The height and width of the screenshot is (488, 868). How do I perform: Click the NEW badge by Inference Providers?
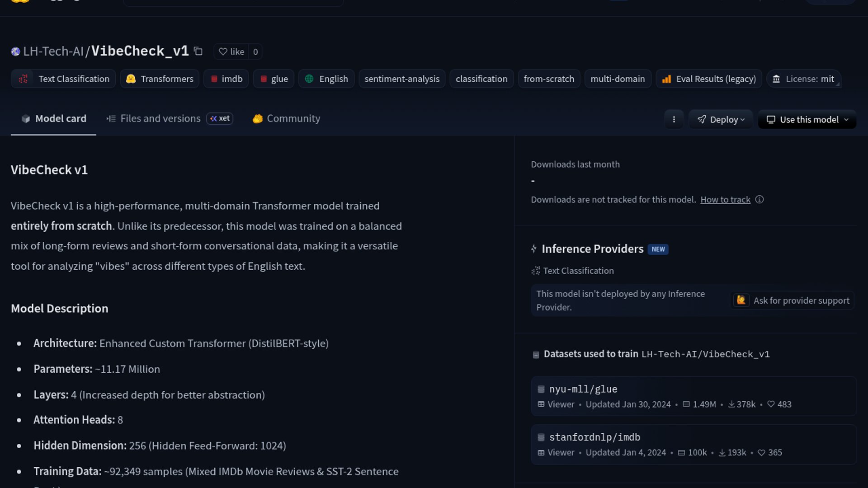[658, 249]
